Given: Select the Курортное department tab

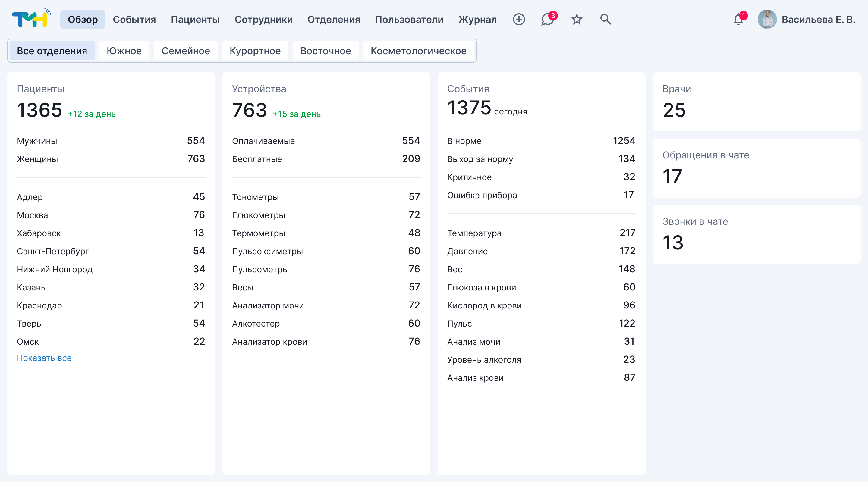Looking at the screenshot, I should [x=255, y=51].
